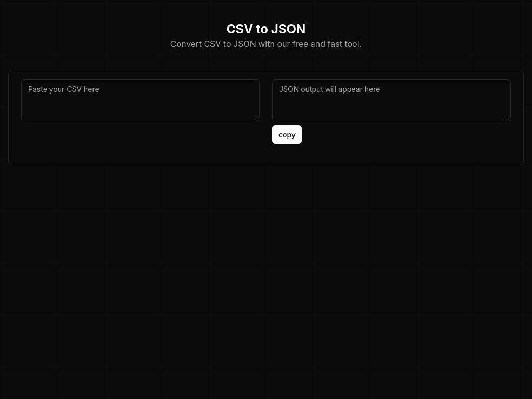Click the page background below the card
Image resolution: width=532 pixels, height=399 pixels.
pos(266,260)
